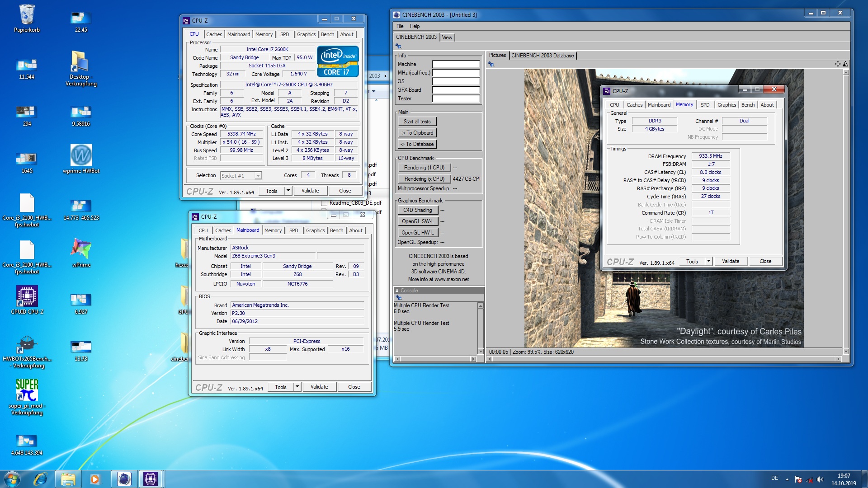This screenshot has width=868, height=488.
Task: Open the 13.73 desktop icon
Action: pyautogui.click(x=81, y=351)
